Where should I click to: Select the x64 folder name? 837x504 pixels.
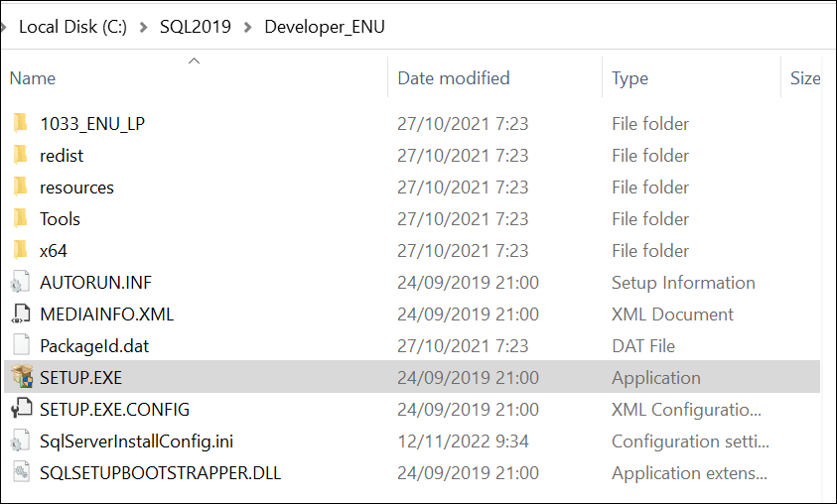54,251
